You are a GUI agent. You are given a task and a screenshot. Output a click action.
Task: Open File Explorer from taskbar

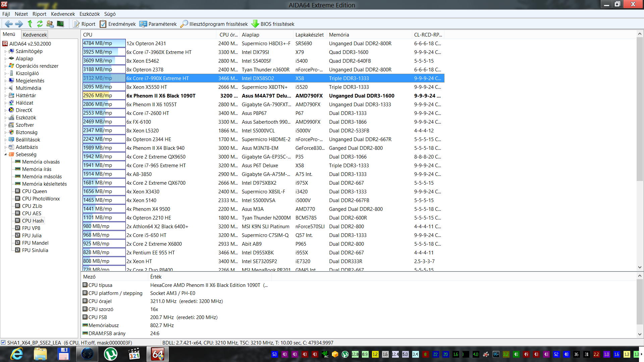pos(40,354)
